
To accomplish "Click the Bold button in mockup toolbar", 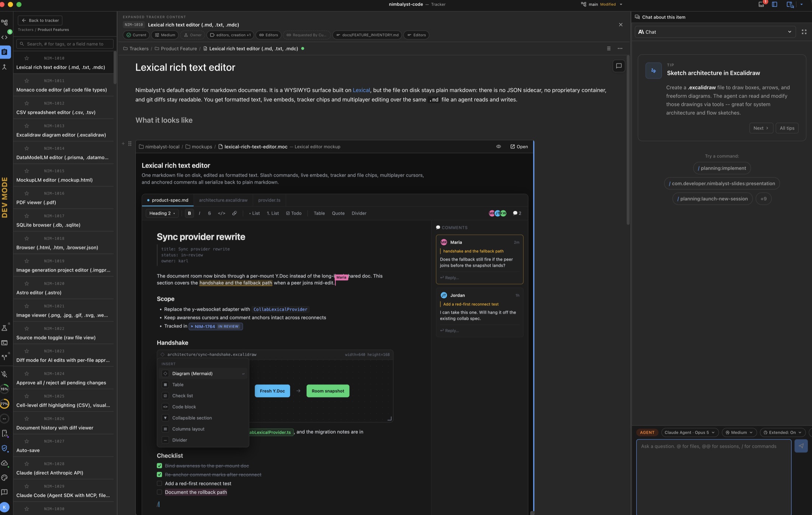I will click(189, 213).
